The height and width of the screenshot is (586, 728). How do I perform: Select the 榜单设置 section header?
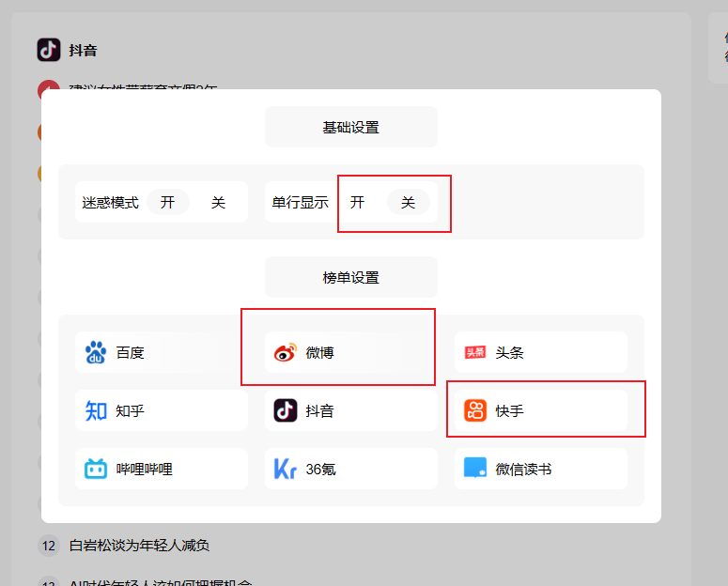coord(350,277)
